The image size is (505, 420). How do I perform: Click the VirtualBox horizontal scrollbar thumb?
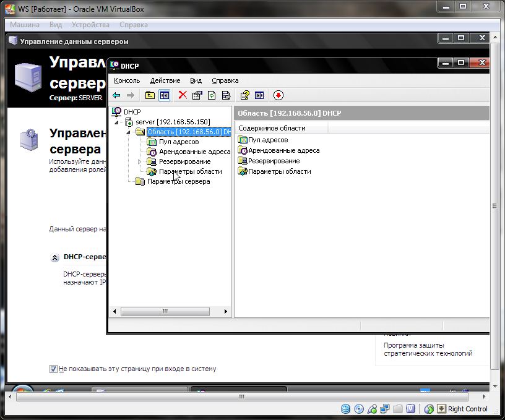(242, 397)
